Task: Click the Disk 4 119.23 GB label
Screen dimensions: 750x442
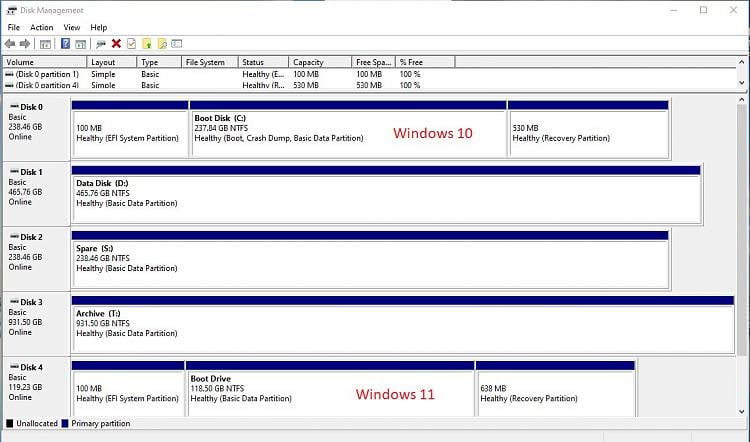Action: coord(25,387)
